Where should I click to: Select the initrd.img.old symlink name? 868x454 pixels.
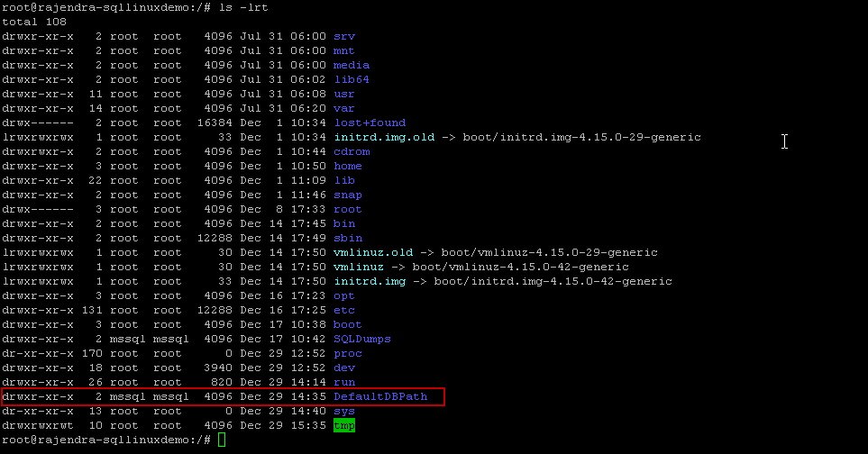[x=384, y=137]
